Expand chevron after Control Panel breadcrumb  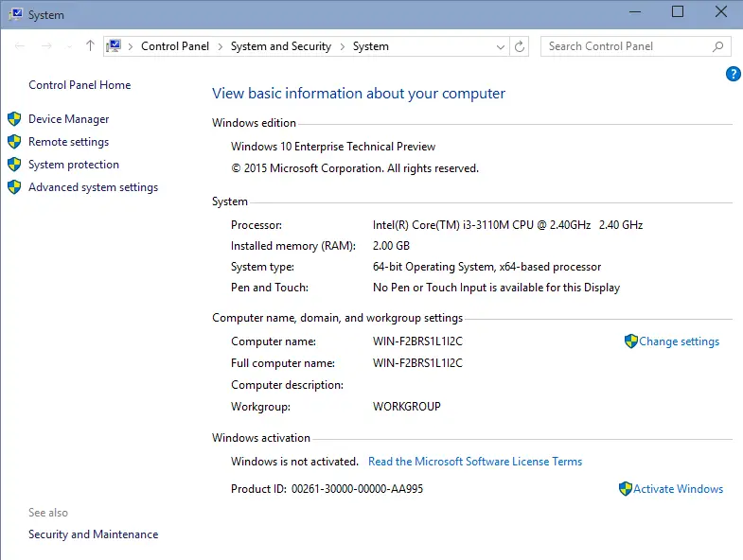pyautogui.click(x=221, y=46)
